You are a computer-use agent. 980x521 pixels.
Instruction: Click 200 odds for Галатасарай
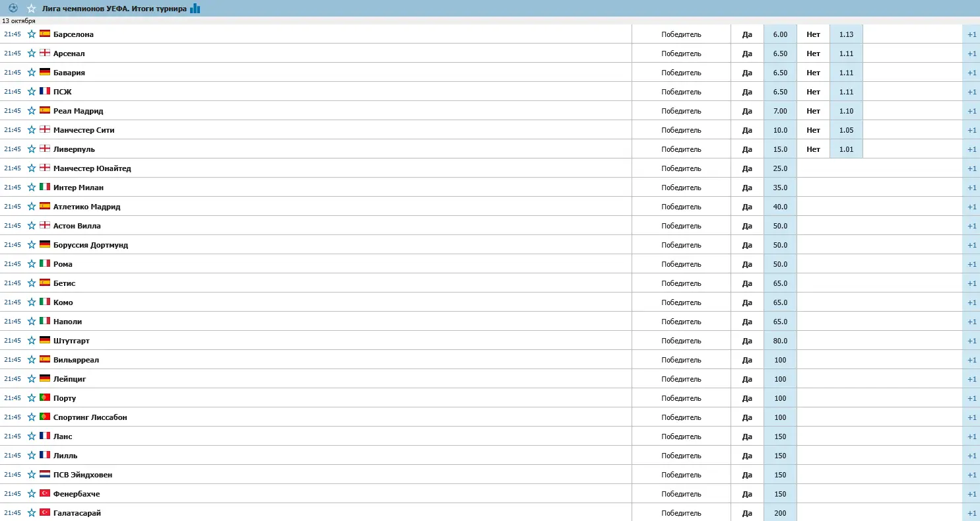pyautogui.click(x=780, y=513)
